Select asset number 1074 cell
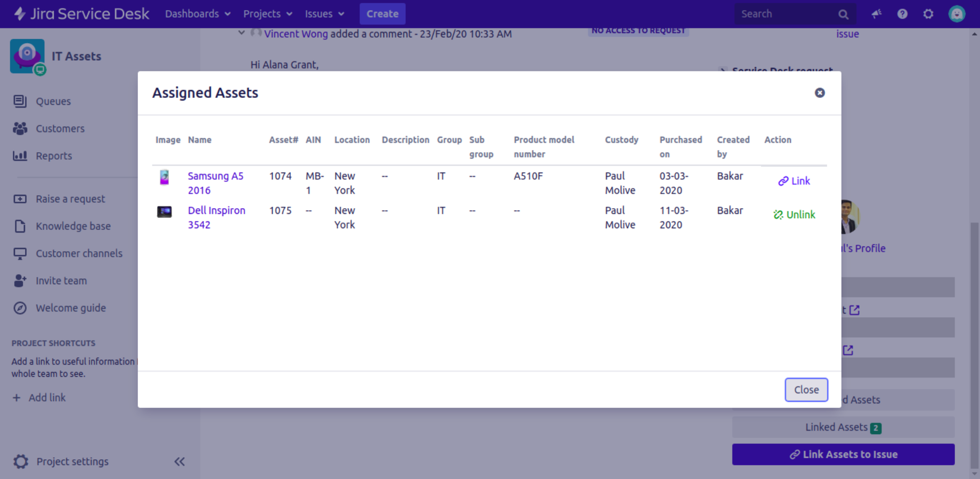Image resolution: width=980 pixels, height=479 pixels. [280, 176]
